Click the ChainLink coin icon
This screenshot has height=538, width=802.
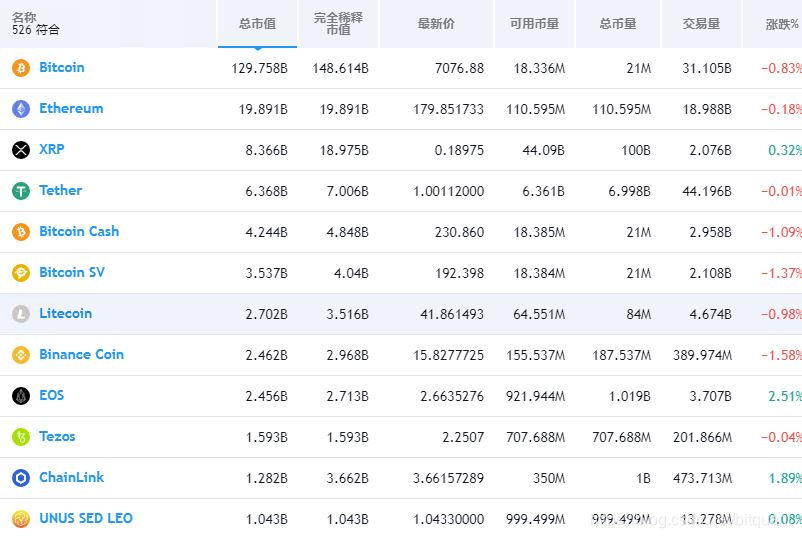tap(21, 478)
